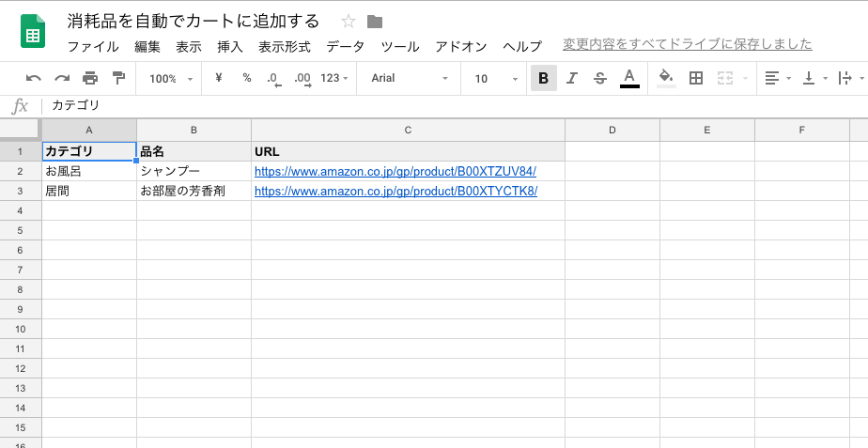Select the URL header cell
The image size is (868, 448).
click(408, 151)
